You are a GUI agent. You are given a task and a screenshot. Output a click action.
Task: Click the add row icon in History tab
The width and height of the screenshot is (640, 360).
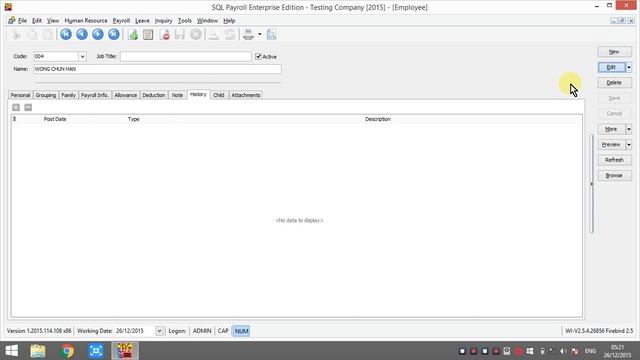pyautogui.click(x=16, y=107)
